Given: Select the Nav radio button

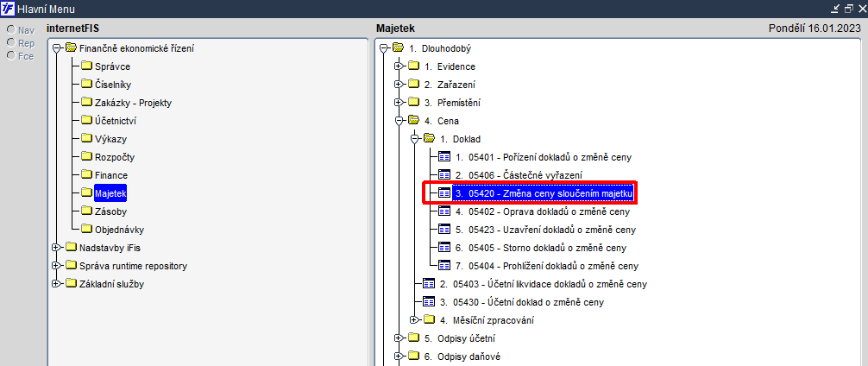Looking at the screenshot, I should (10, 30).
